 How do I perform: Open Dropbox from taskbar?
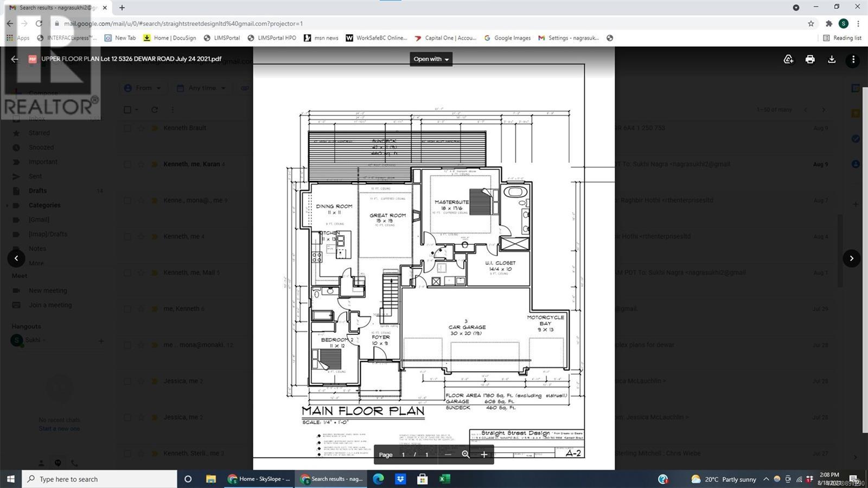click(400, 479)
